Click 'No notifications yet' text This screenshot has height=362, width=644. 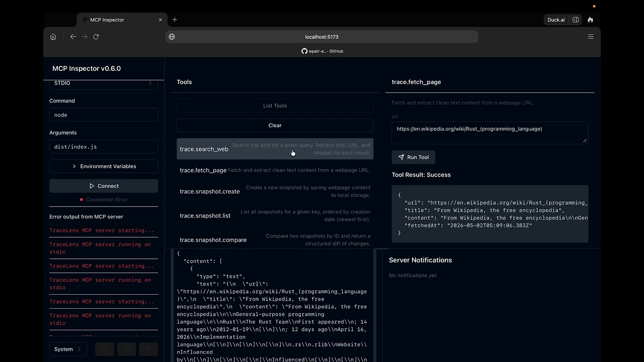pos(413,276)
